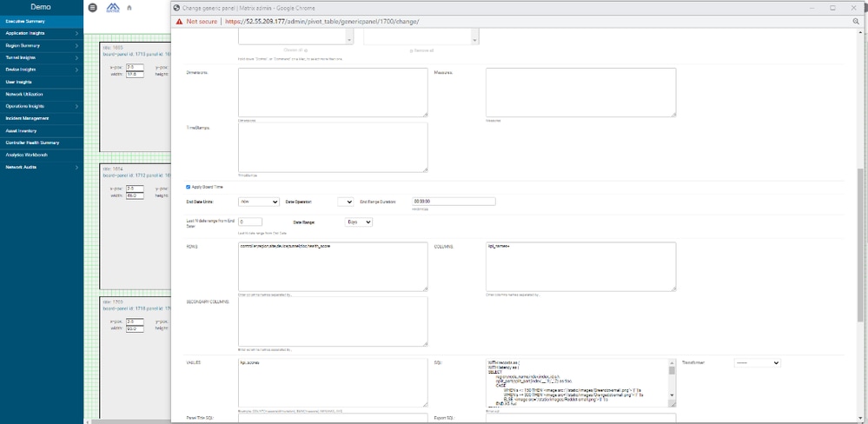Click the Choose all link

295,50
